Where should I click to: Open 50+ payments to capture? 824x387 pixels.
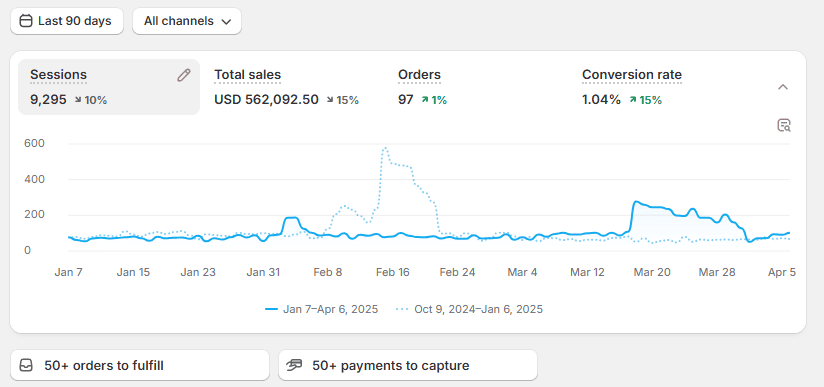coord(408,365)
